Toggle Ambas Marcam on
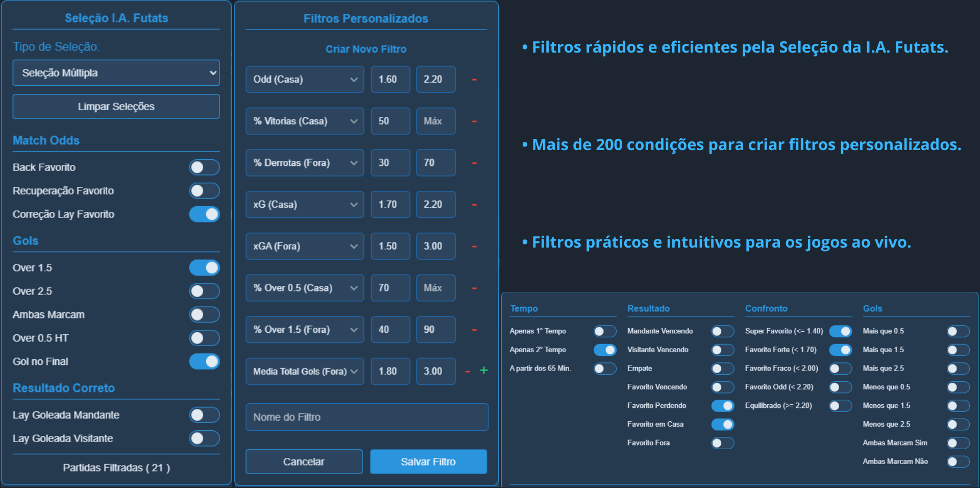This screenshot has width=980, height=488. (x=205, y=315)
